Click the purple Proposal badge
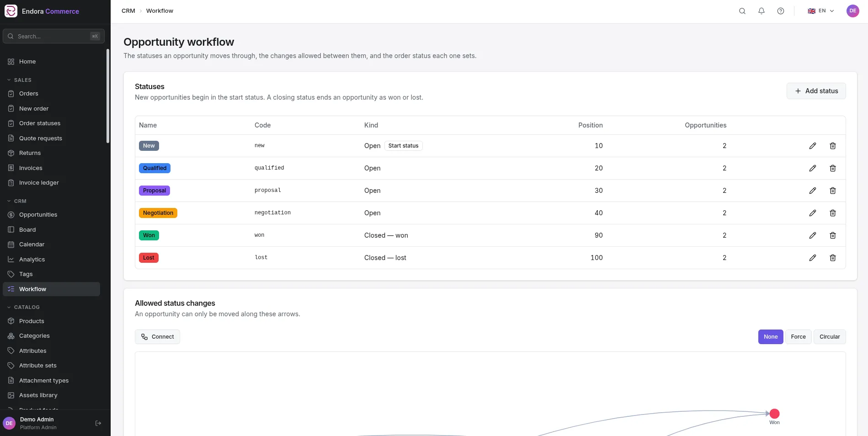Image resolution: width=868 pixels, height=436 pixels. click(x=154, y=191)
